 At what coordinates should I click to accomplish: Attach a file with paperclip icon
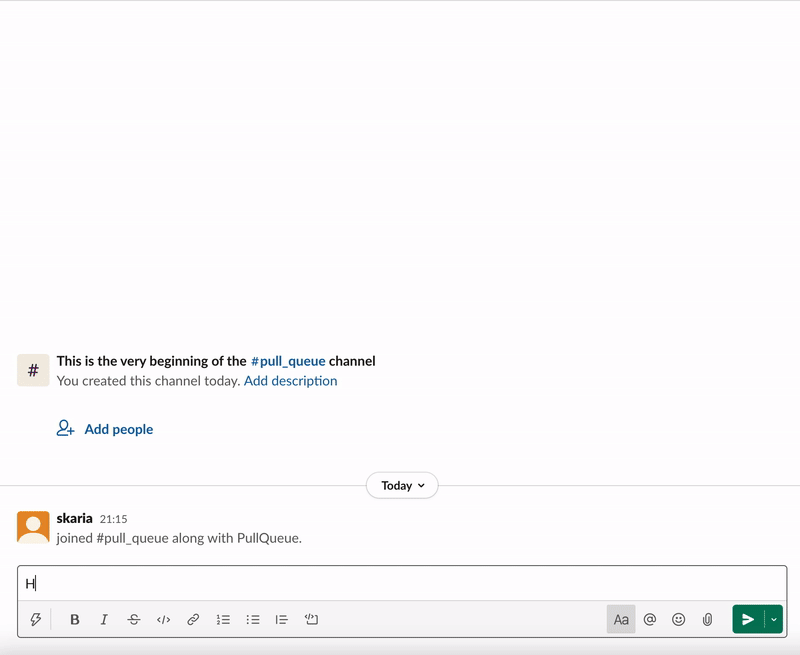[x=707, y=620]
